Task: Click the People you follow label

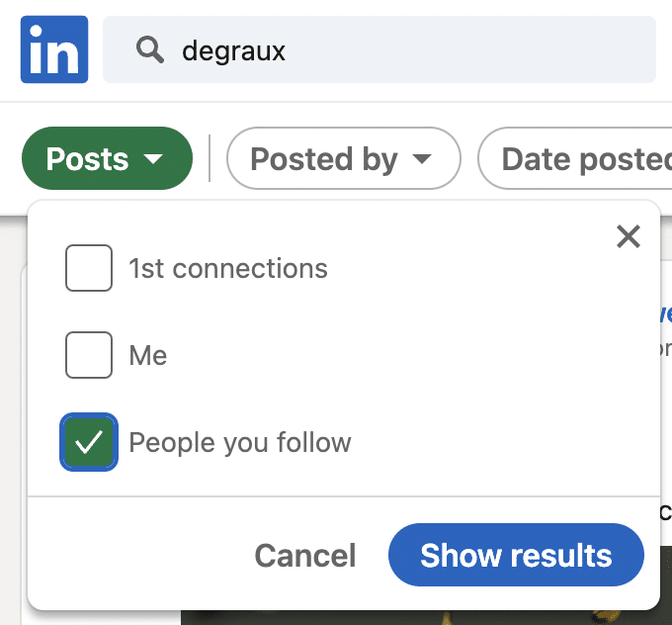Action: point(240,442)
